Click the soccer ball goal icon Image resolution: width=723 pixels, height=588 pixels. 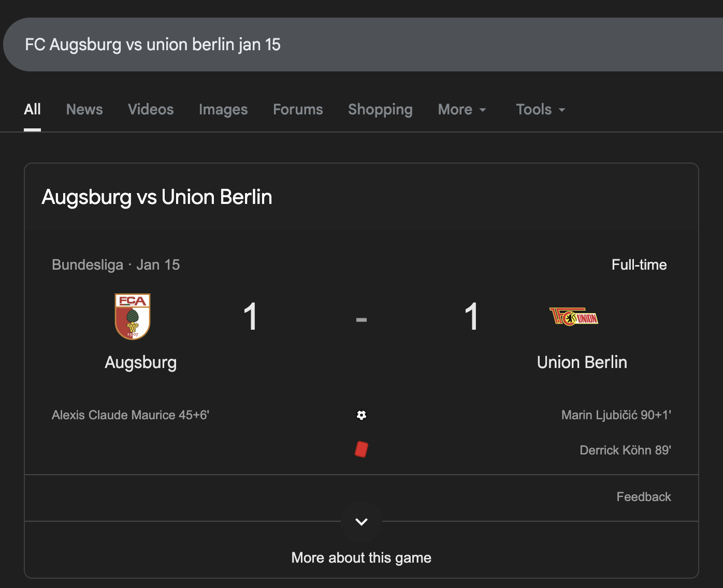[361, 415]
